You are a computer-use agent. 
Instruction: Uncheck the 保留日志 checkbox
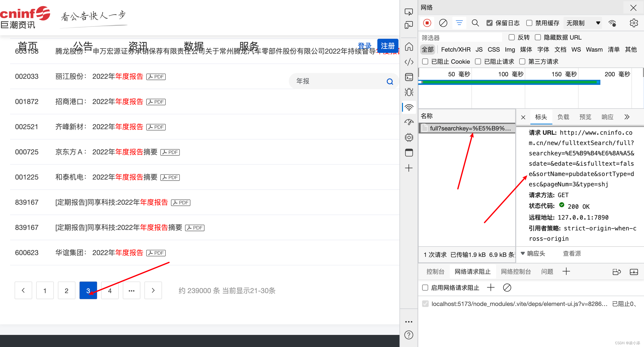pos(489,23)
